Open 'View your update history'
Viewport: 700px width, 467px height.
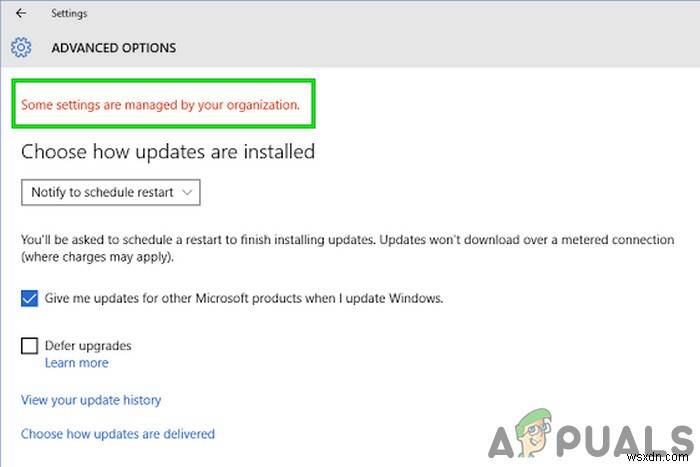[x=90, y=400]
